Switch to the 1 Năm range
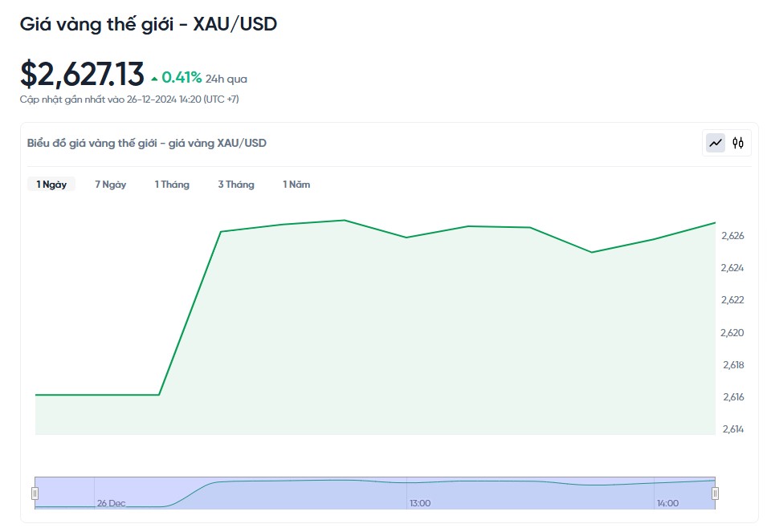Viewport: 767px width, 532px height. click(x=296, y=185)
